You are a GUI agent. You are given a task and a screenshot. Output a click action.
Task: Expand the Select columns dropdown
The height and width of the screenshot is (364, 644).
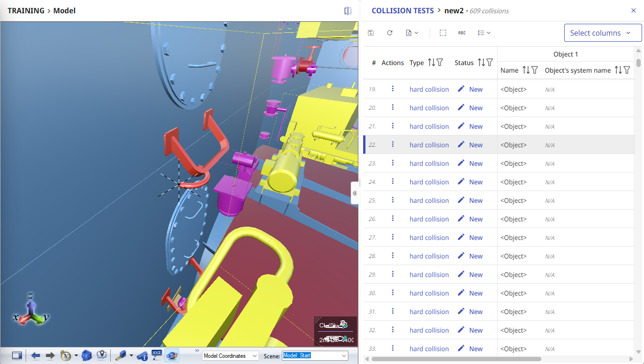coord(602,33)
